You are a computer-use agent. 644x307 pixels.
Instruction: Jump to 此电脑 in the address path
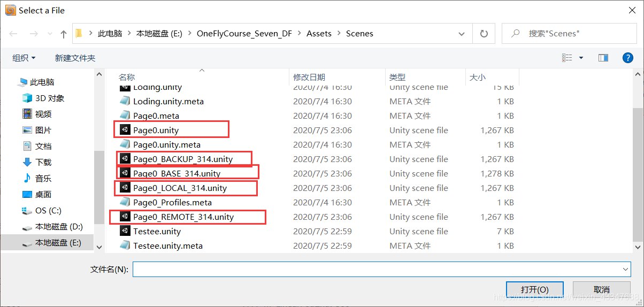(x=110, y=34)
